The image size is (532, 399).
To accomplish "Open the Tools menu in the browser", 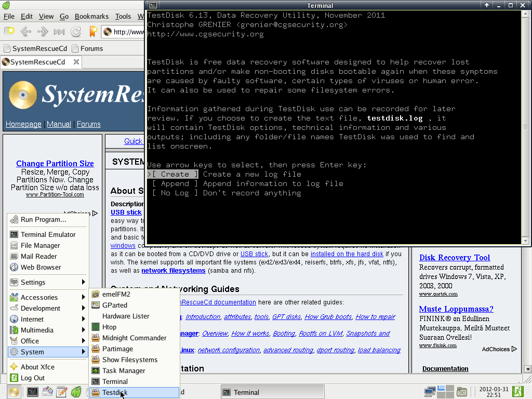I will point(123,16).
